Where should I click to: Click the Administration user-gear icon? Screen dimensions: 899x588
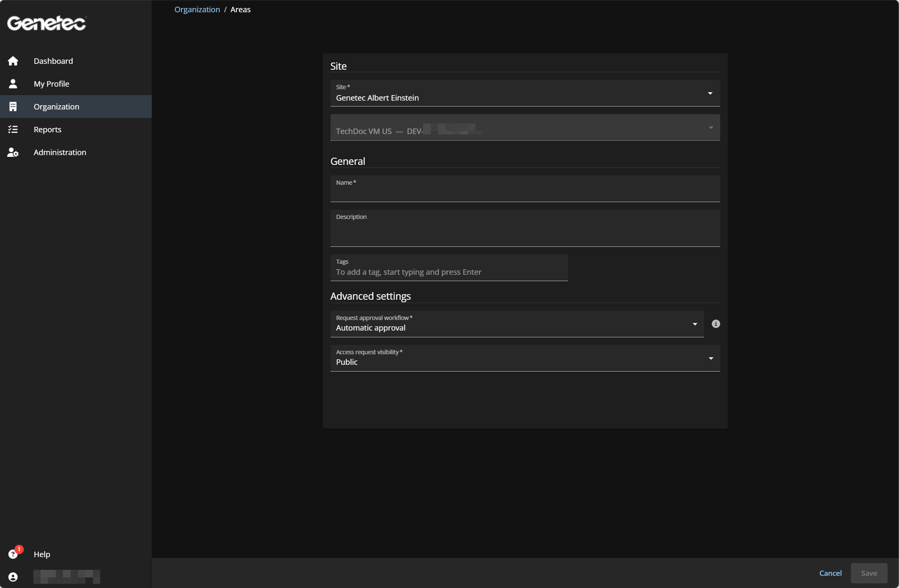coord(13,152)
